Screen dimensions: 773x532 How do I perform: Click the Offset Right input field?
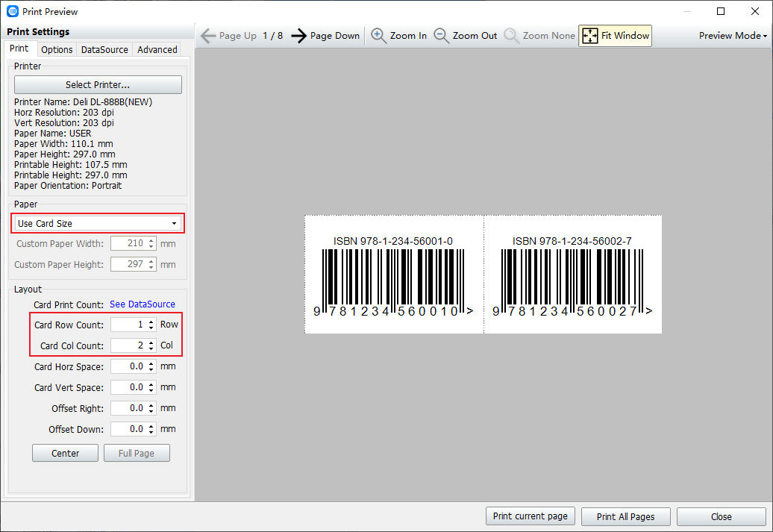pos(128,408)
